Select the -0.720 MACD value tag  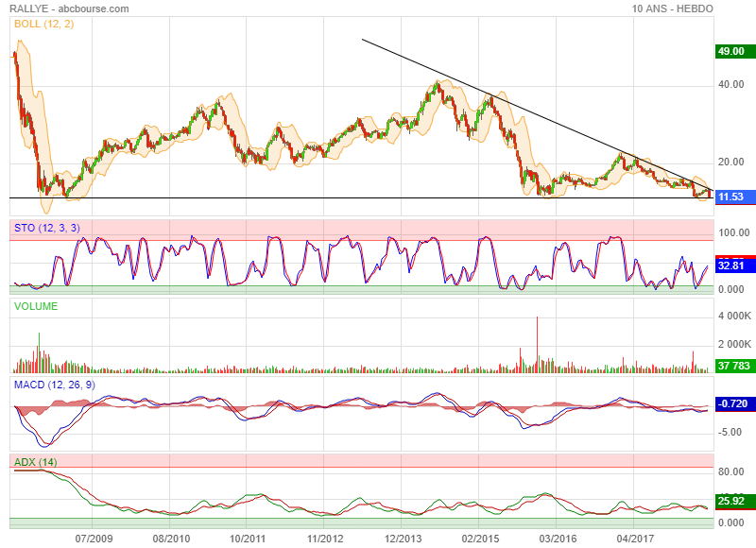pyautogui.click(x=731, y=403)
